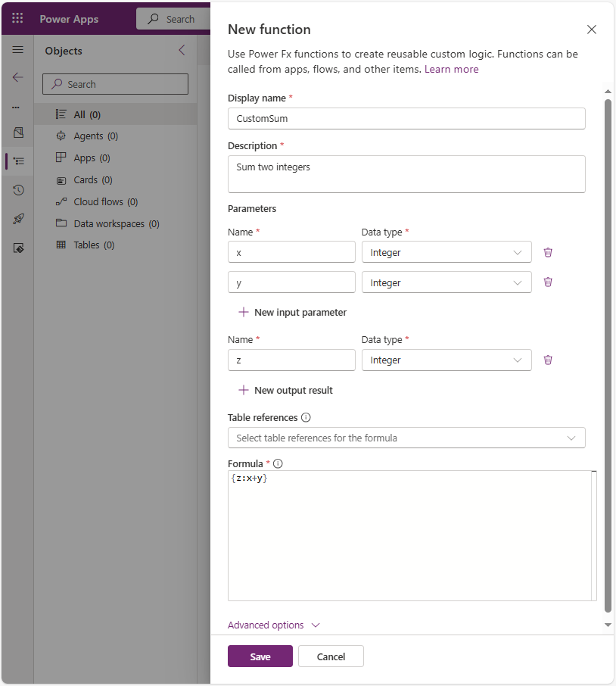Click into the Display name field
Screen dimensions: 616x686
pyautogui.click(x=406, y=119)
